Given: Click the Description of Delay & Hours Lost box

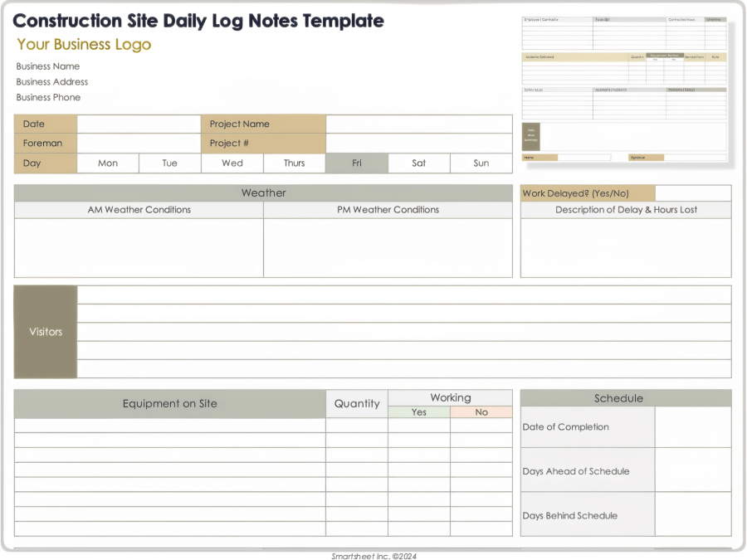Looking at the screenshot, I should click(x=625, y=249).
